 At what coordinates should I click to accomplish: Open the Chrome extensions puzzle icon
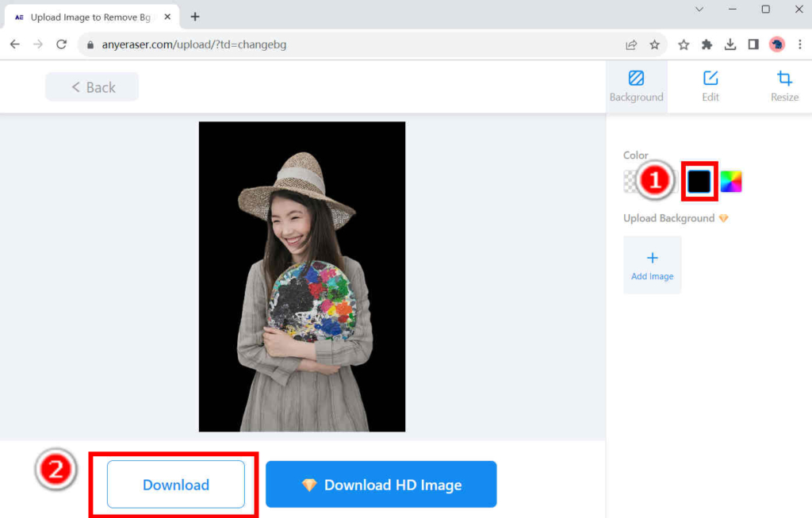pos(707,44)
